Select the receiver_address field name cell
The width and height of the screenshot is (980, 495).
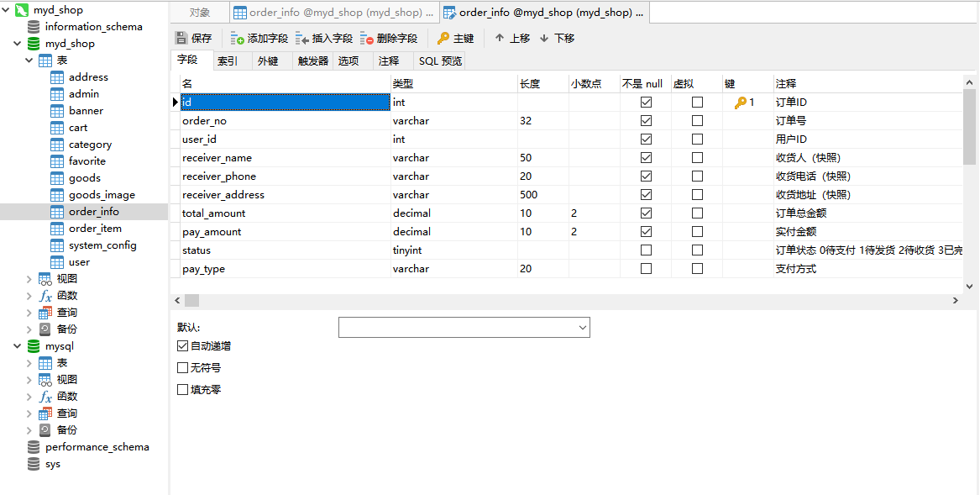285,195
